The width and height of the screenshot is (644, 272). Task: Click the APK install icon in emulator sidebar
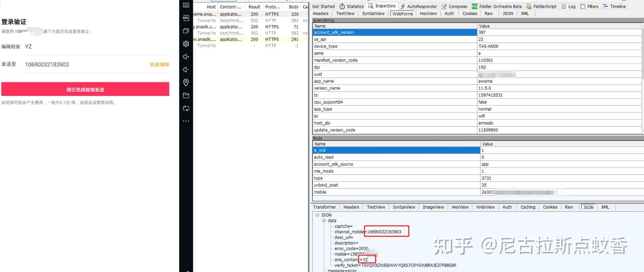186,18
